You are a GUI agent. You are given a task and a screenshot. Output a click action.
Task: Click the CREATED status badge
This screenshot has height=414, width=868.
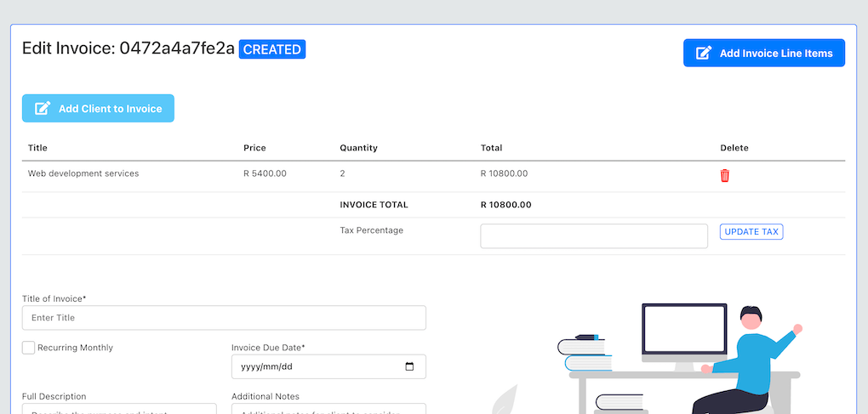[272, 49]
